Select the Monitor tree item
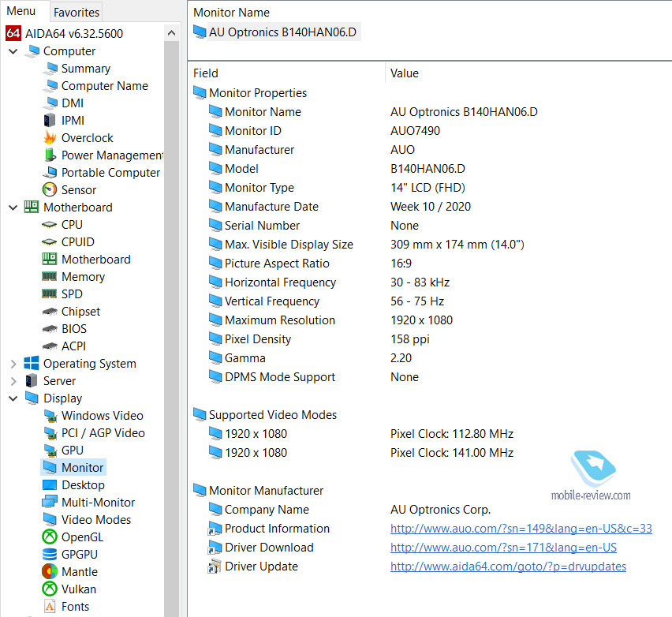Screen dimensions: 672x617 pos(73,467)
